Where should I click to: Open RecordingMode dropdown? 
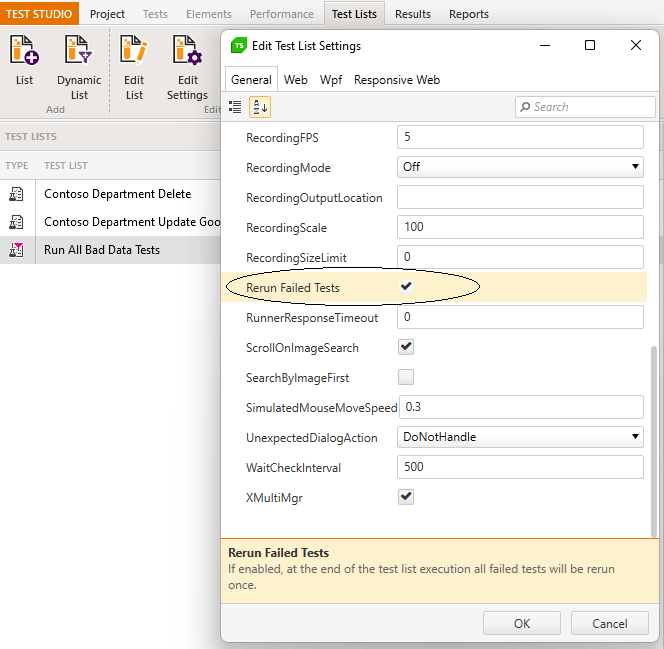click(520, 167)
